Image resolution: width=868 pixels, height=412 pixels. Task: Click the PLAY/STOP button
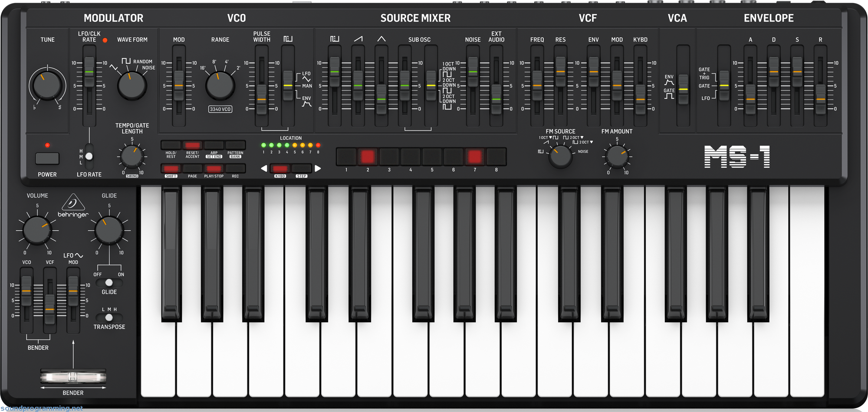(x=214, y=169)
